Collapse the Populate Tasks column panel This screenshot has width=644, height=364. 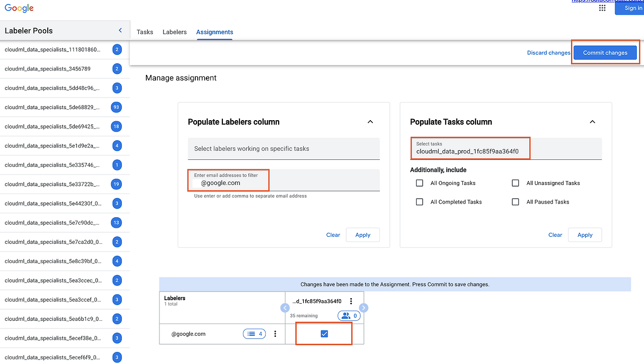[592, 122]
